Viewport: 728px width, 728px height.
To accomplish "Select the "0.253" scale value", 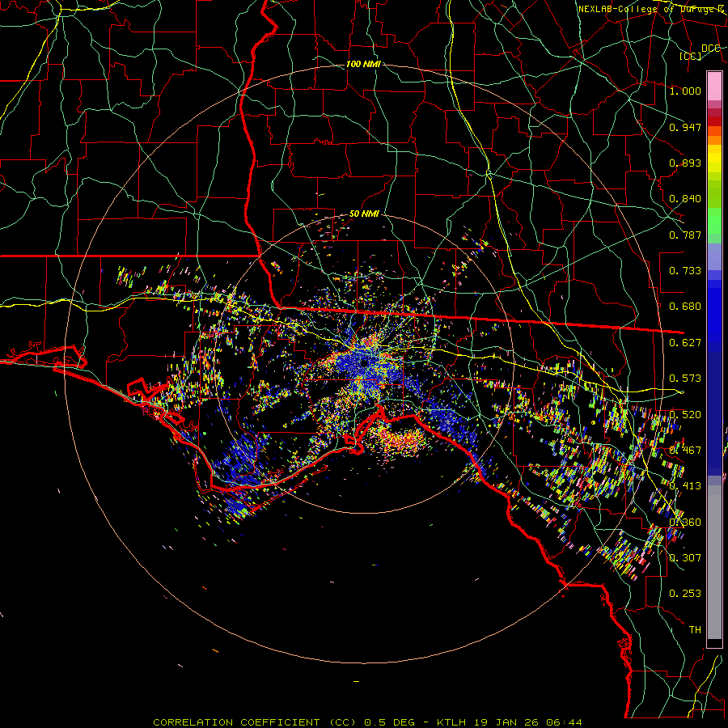I will click(x=685, y=594).
